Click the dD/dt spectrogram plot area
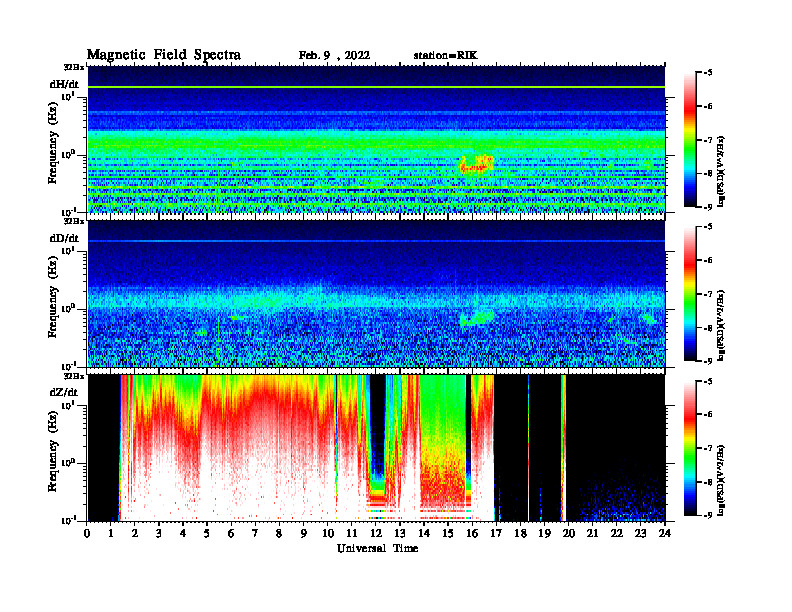792x612 pixels. (376, 294)
